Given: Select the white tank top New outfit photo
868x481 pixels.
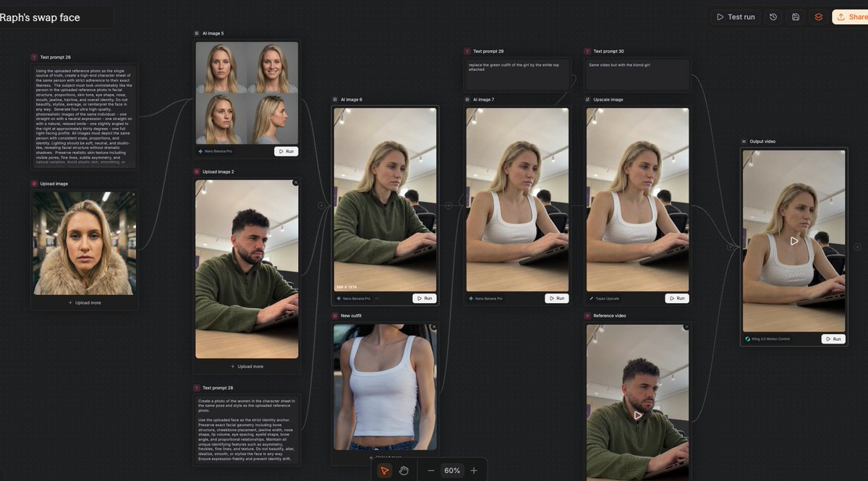Looking at the screenshot, I should pos(385,387).
